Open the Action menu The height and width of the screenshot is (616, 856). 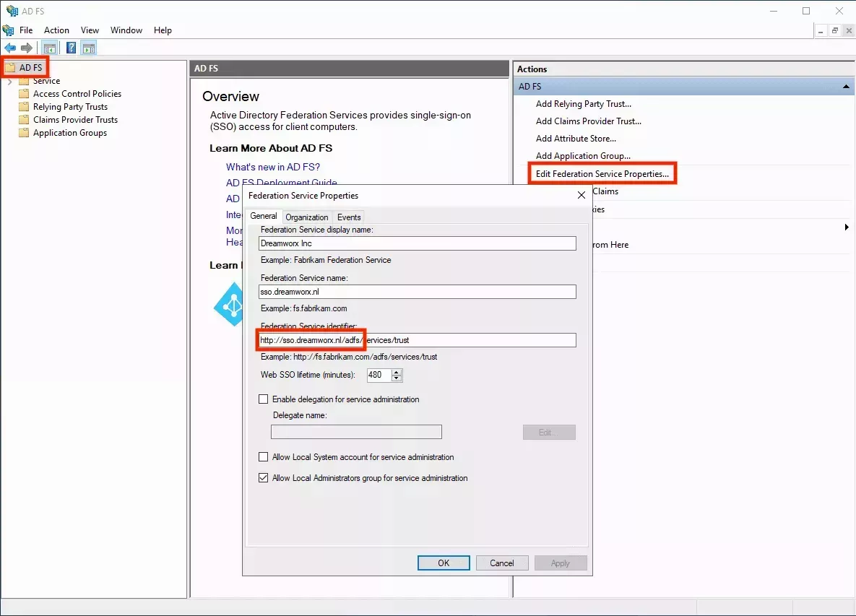[x=56, y=30]
